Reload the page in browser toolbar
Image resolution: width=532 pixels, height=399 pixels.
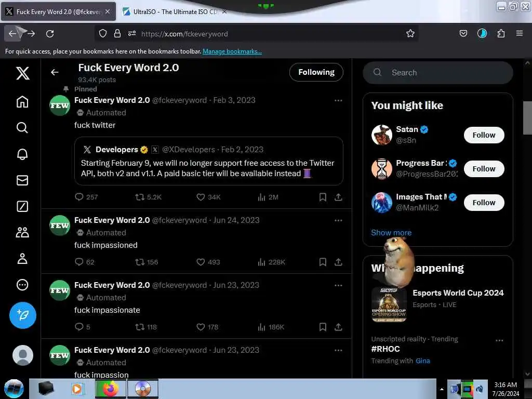(50, 34)
